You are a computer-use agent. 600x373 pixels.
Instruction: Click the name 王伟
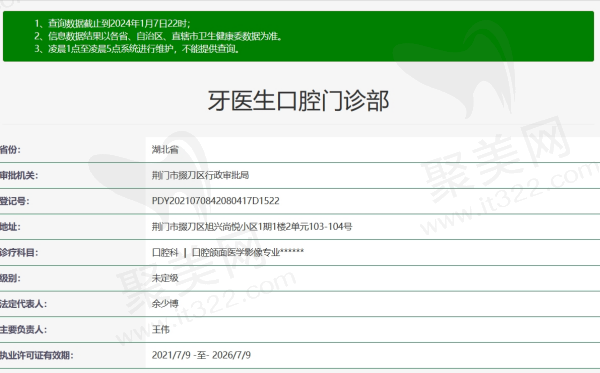click(161, 329)
